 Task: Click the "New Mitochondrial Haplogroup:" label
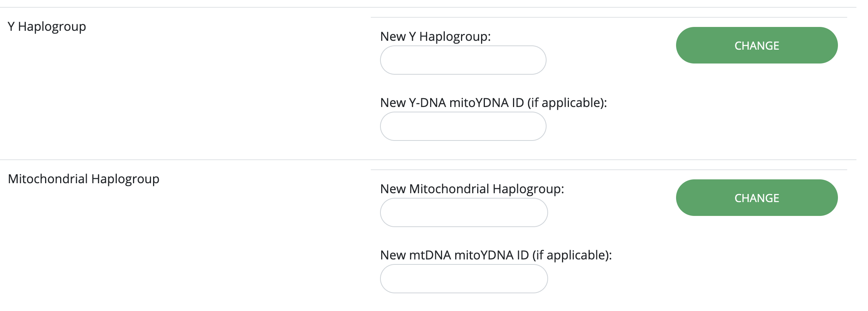(x=472, y=189)
